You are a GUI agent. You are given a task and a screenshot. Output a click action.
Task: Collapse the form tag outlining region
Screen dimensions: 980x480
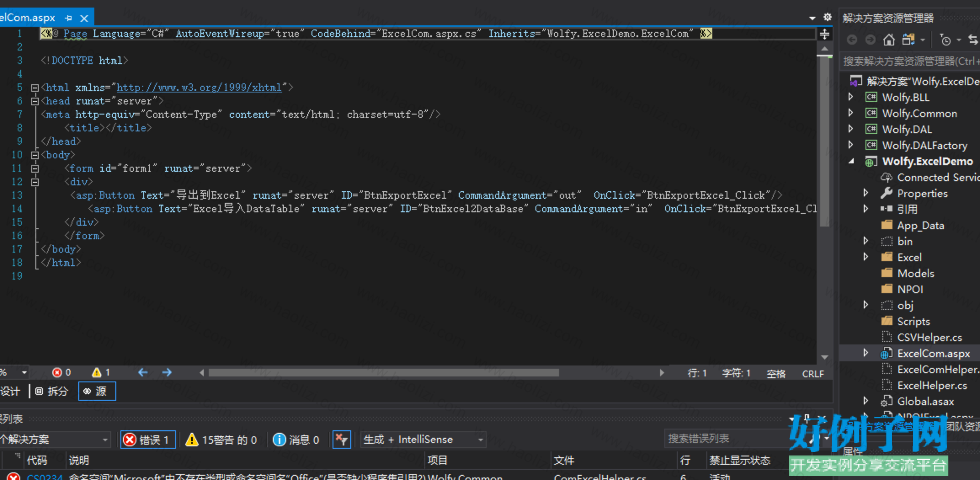click(35, 169)
